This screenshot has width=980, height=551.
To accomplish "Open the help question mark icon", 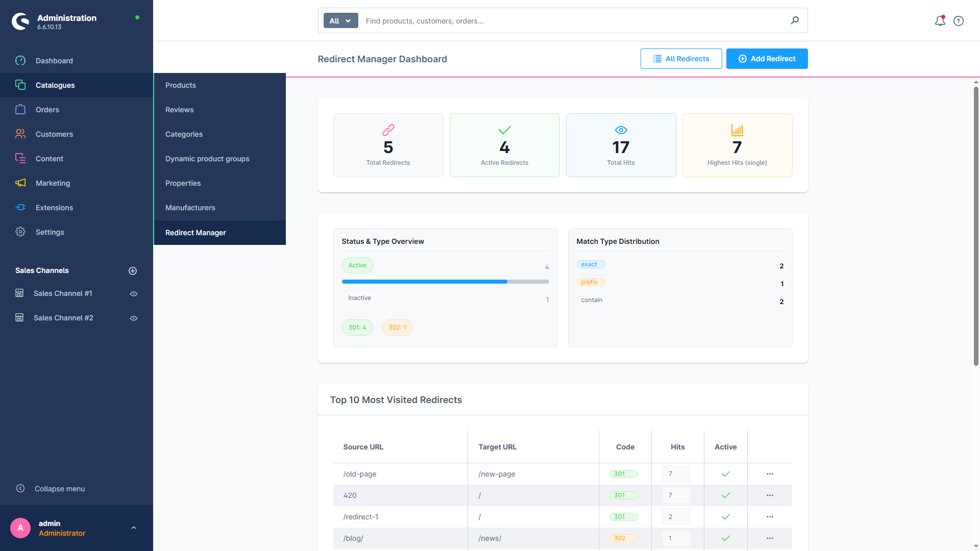I will click(959, 21).
